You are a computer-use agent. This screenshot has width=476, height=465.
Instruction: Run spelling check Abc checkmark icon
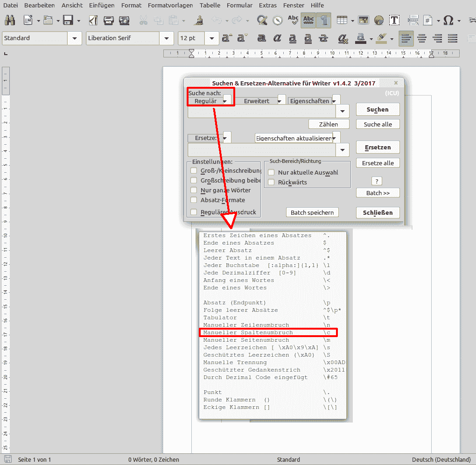click(x=293, y=20)
